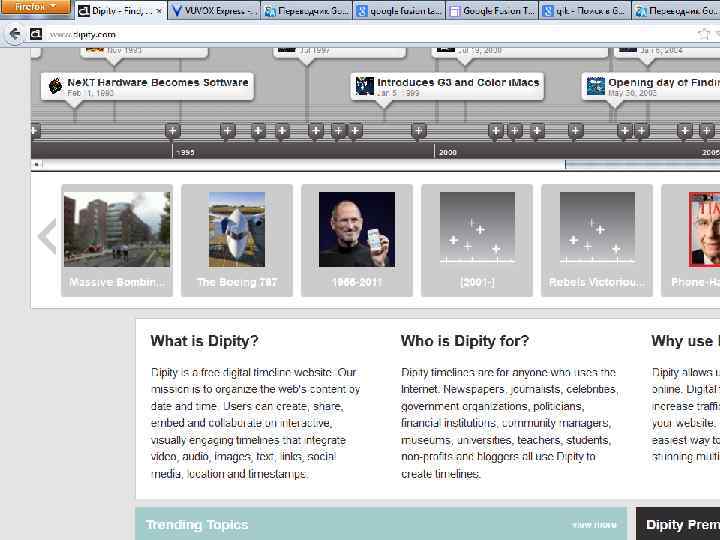Open the Nov 1993 event card
The height and width of the screenshot is (540, 720).
pyautogui.click(x=144, y=51)
